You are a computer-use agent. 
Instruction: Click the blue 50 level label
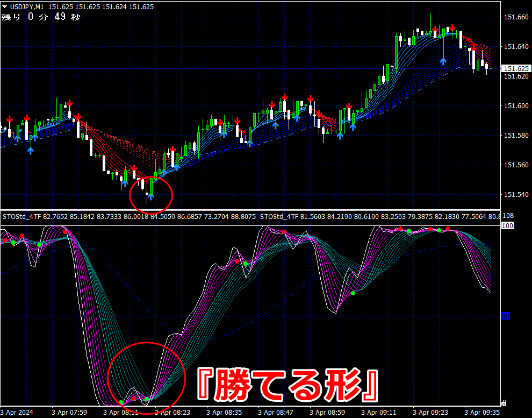[x=506, y=316]
